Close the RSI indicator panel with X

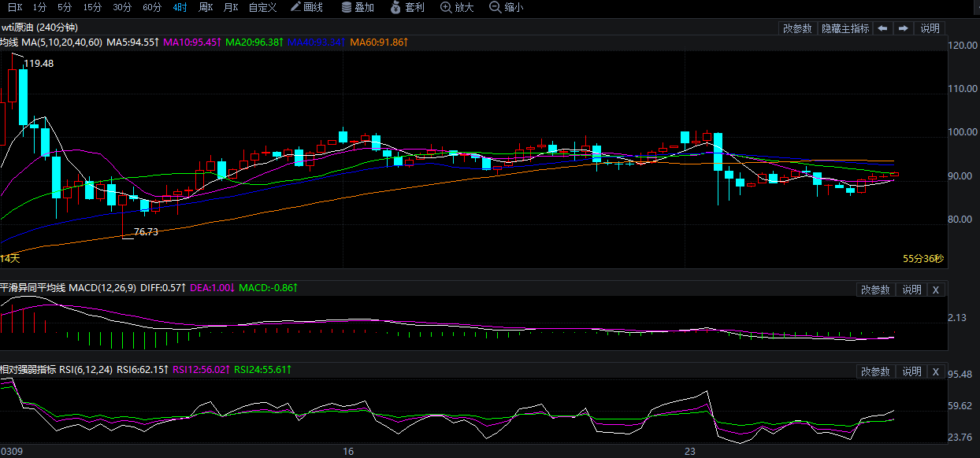coord(935,371)
